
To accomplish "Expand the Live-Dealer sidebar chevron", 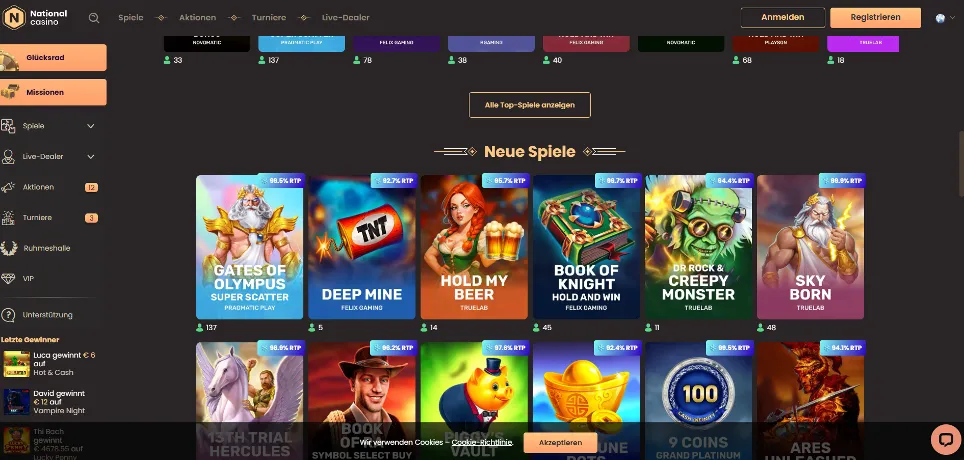I will click(x=91, y=157).
